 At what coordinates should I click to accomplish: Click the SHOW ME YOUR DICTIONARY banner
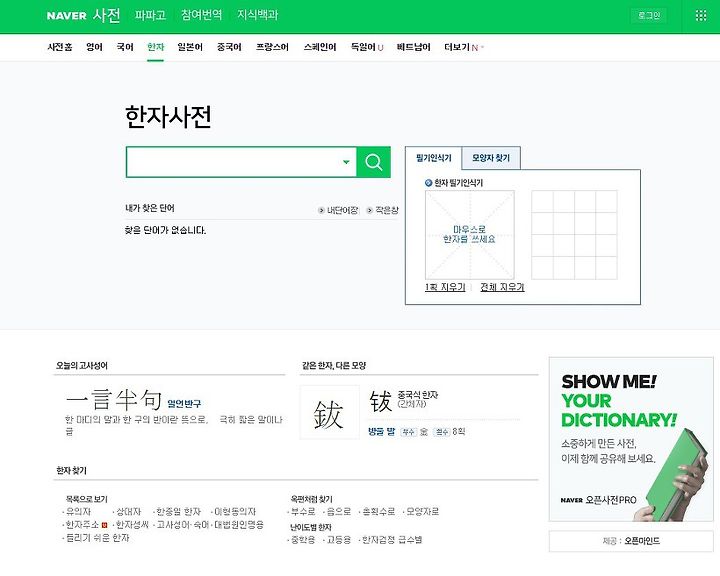pos(631,439)
